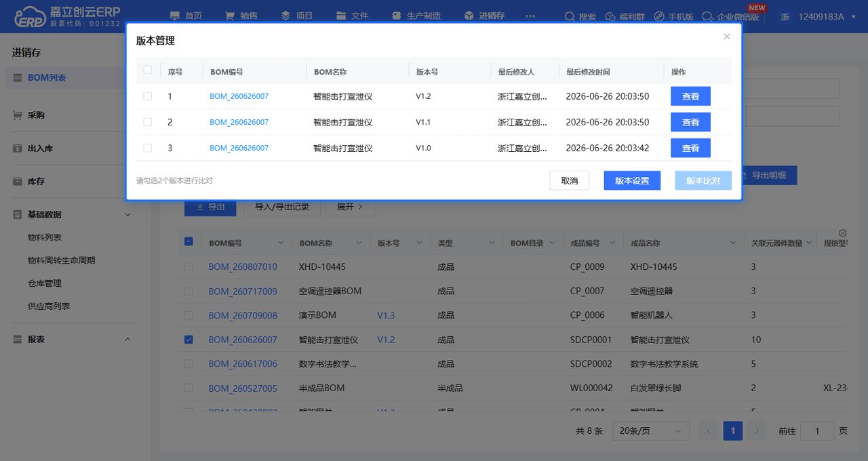This screenshot has width=868, height=461.
Task: Click the 版本比对 button
Action: coord(703,180)
